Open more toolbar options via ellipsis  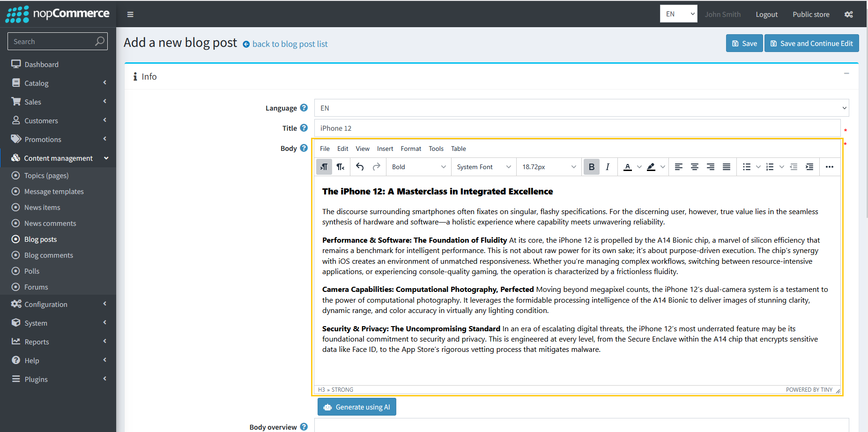click(x=830, y=166)
